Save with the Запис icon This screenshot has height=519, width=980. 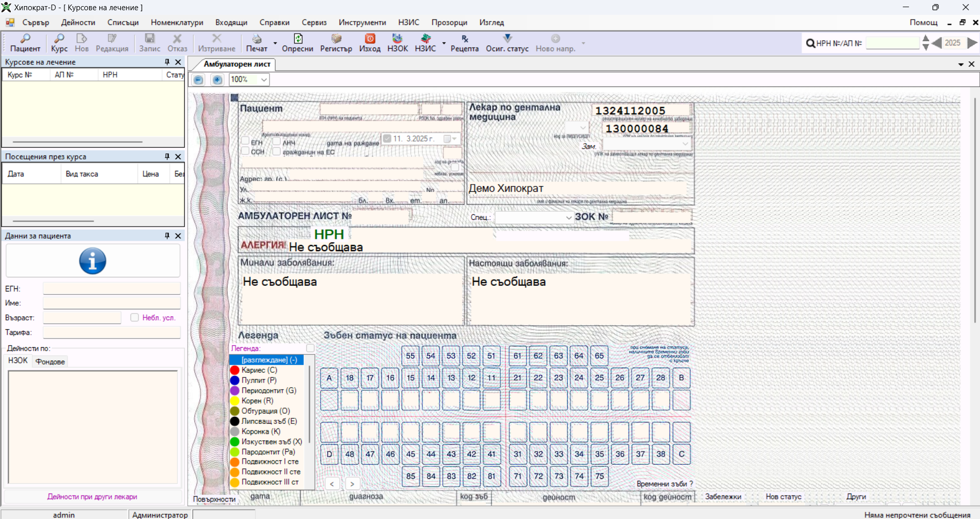pos(149,43)
